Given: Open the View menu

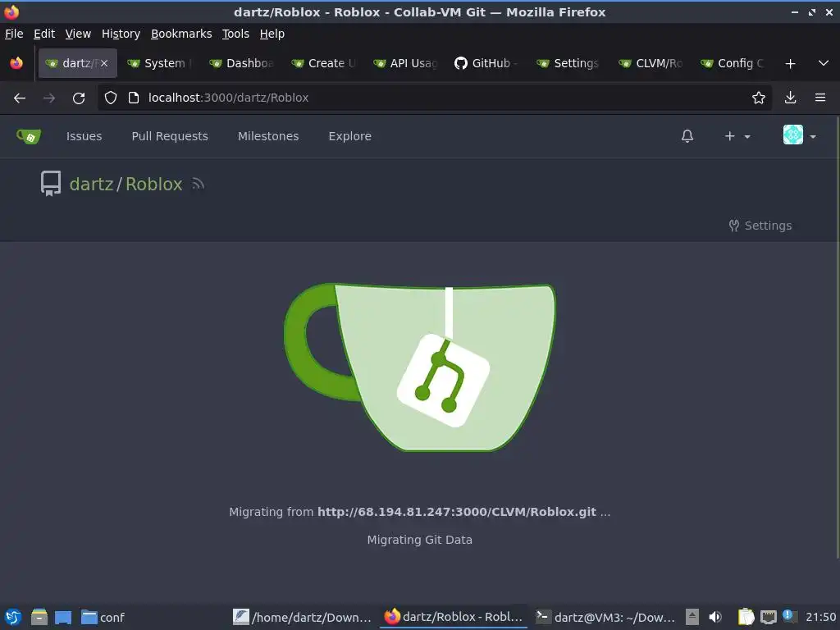Looking at the screenshot, I should 78,34.
